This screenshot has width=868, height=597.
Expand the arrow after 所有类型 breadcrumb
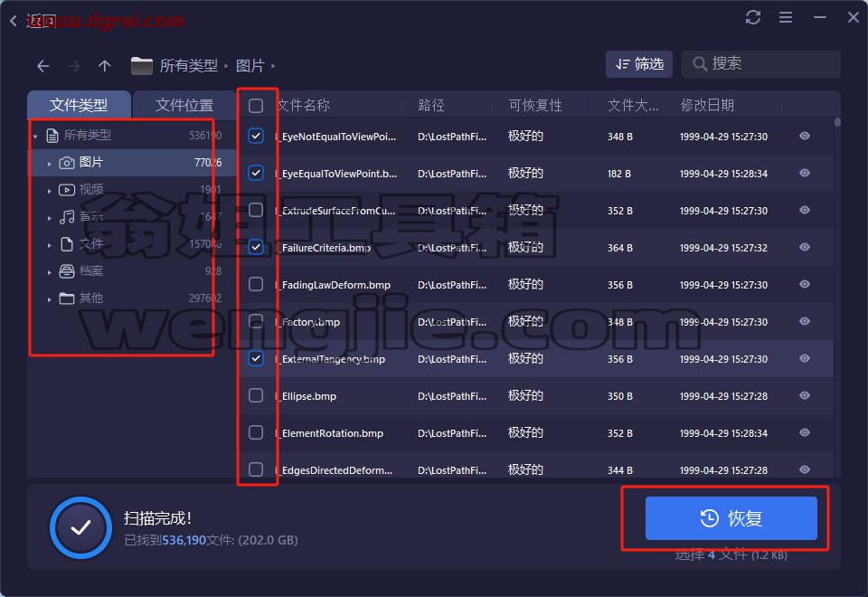[x=226, y=66]
